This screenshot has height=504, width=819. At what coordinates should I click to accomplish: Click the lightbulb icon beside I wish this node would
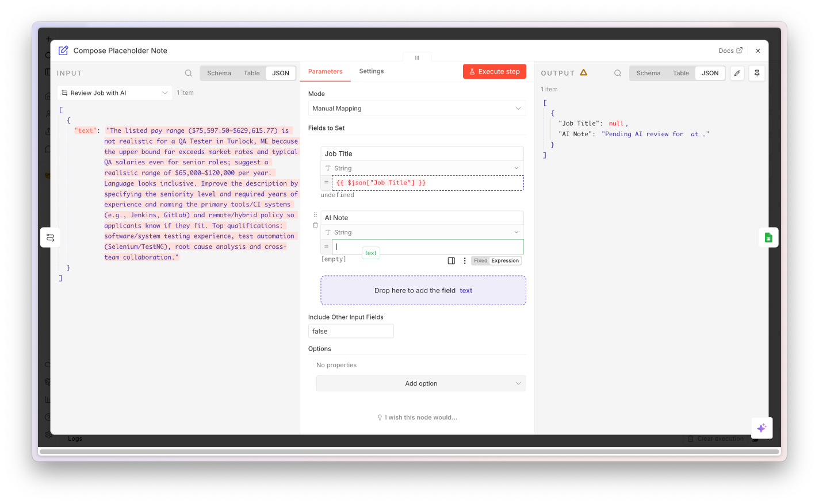[380, 418]
